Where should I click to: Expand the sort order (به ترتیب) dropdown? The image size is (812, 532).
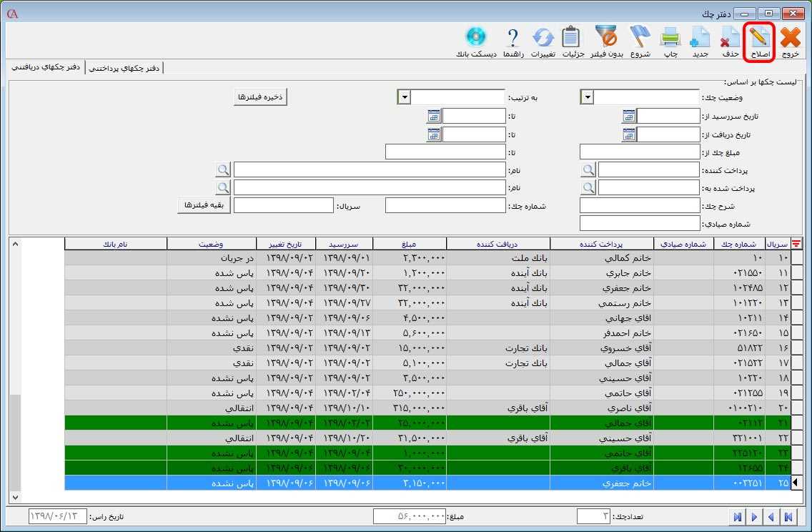pos(404,97)
